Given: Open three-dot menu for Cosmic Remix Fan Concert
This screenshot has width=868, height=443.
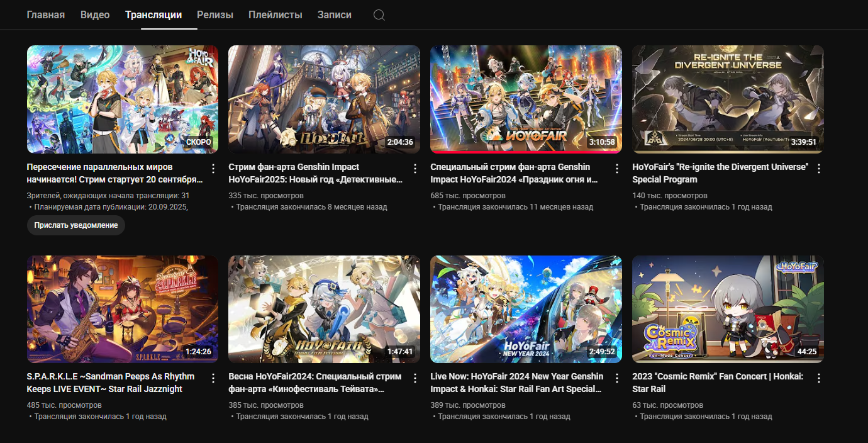Looking at the screenshot, I should pos(818,378).
